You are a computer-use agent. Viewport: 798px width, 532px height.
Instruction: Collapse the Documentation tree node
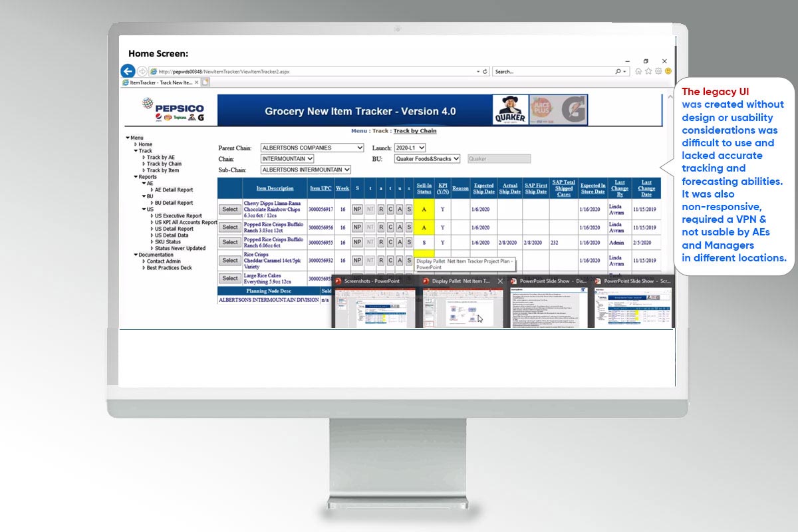[x=136, y=255]
